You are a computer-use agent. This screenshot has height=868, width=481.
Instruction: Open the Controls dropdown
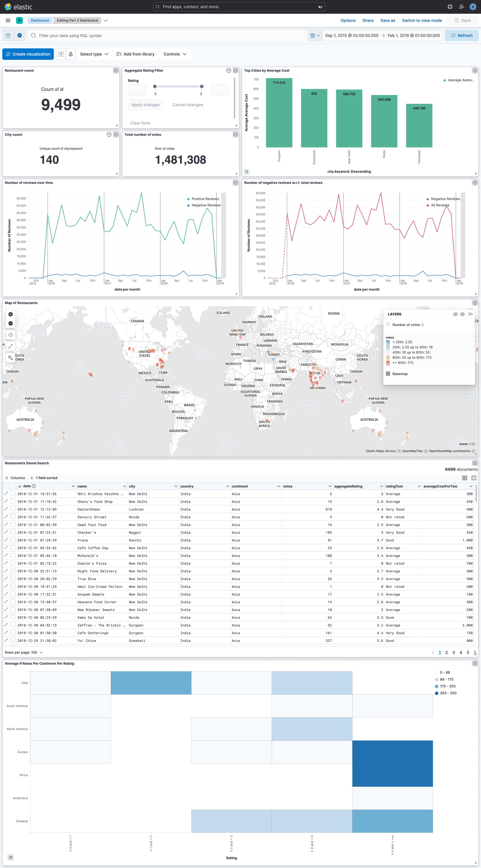click(x=175, y=54)
